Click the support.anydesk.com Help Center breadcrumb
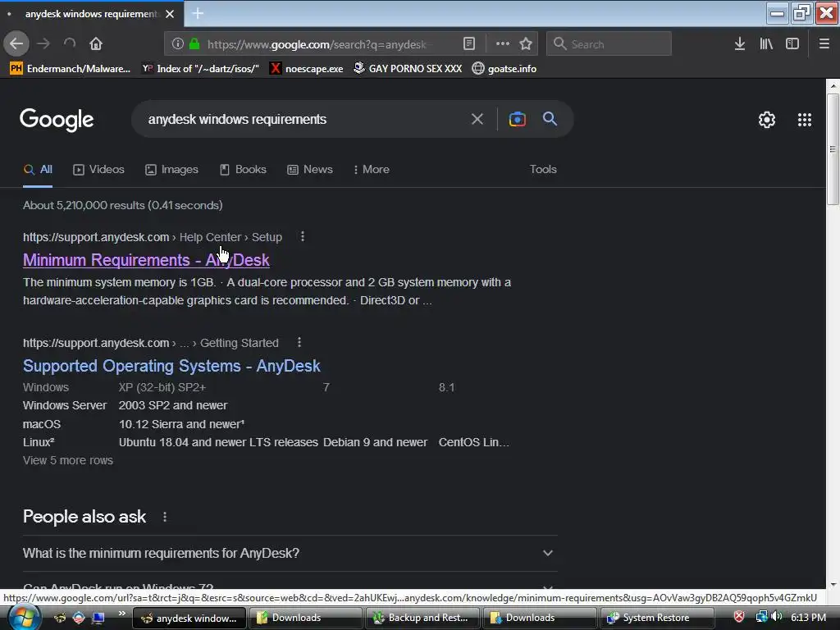The width and height of the screenshot is (840, 630). point(153,237)
